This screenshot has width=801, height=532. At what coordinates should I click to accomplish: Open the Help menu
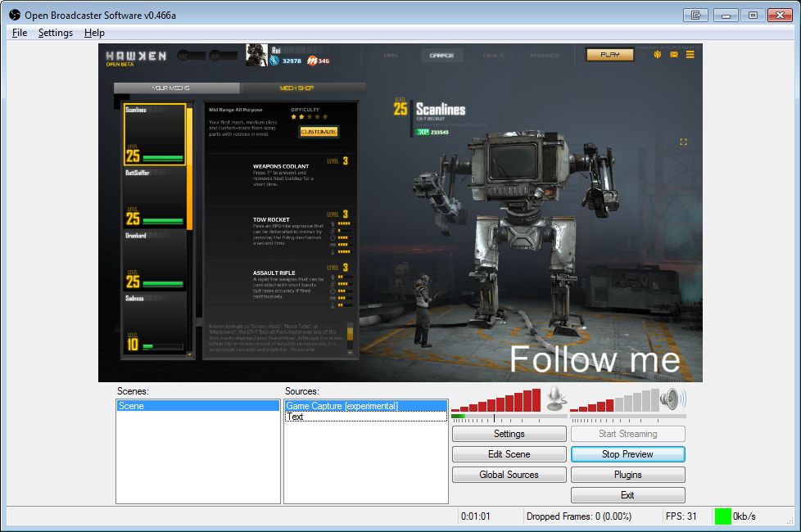tap(94, 33)
